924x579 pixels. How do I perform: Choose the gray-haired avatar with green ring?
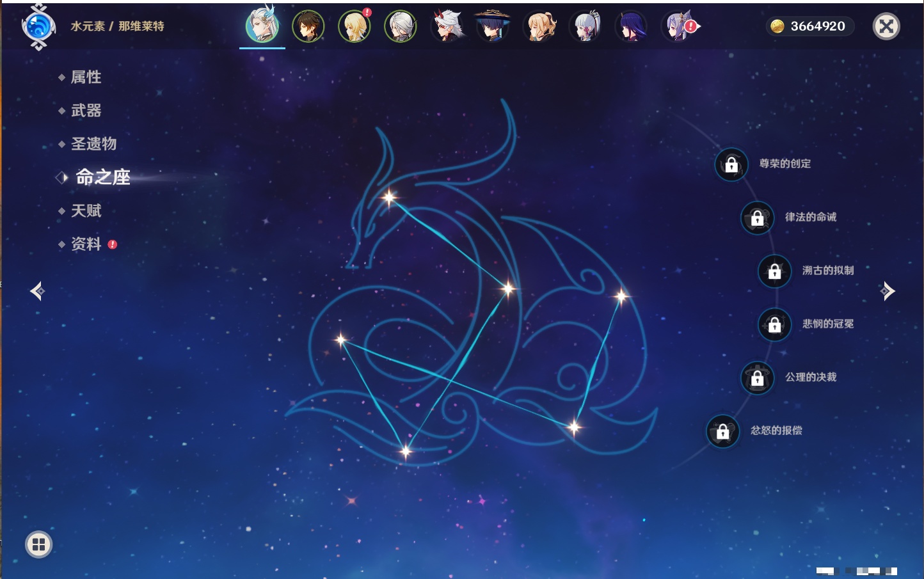click(401, 26)
